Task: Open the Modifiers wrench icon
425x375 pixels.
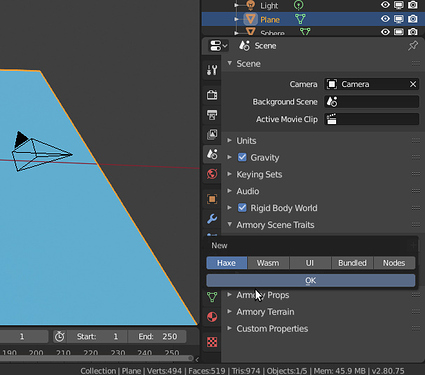Action: (x=212, y=219)
